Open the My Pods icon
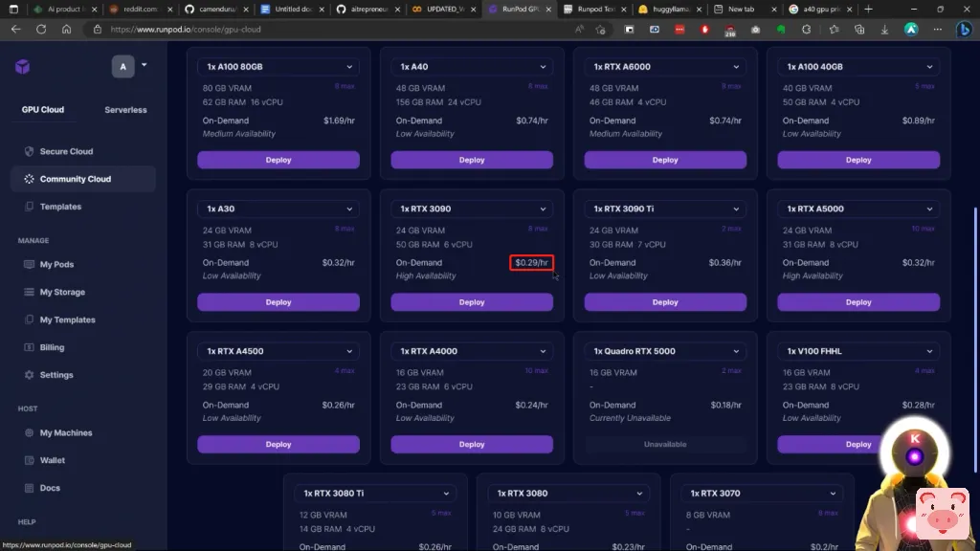The width and height of the screenshot is (980, 551). pyautogui.click(x=29, y=264)
